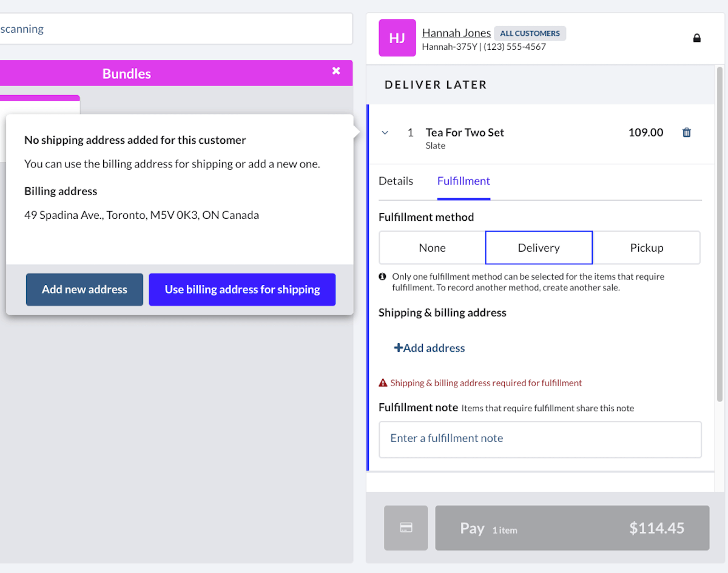This screenshot has height=573, width=728.
Task: Click the info icon under fulfillment methods
Action: pos(383,276)
